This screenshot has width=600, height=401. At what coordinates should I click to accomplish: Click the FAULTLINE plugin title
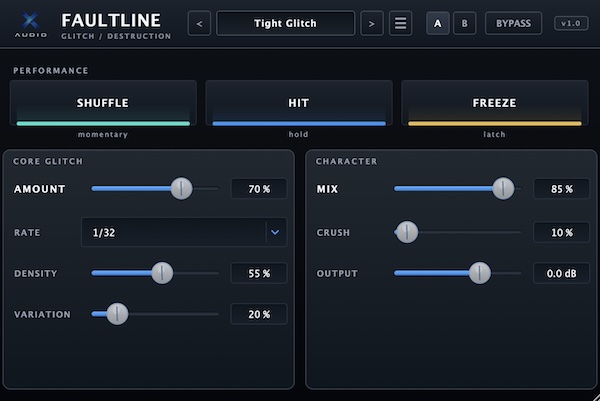click(x=111, y=21)
